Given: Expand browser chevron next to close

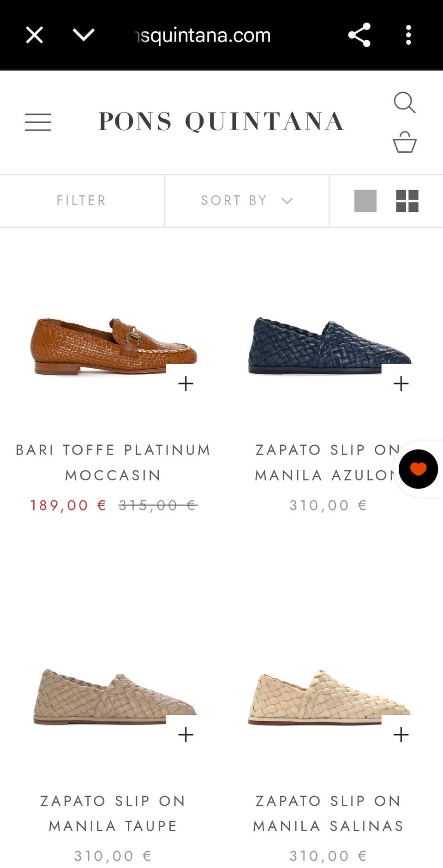Looking at the screenshot, I should 84,35.
